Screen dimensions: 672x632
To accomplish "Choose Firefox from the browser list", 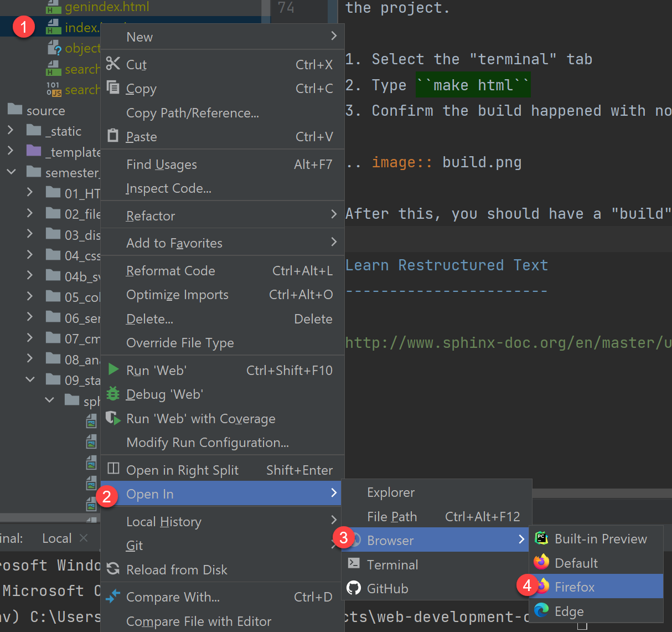I will coord(596,587).
